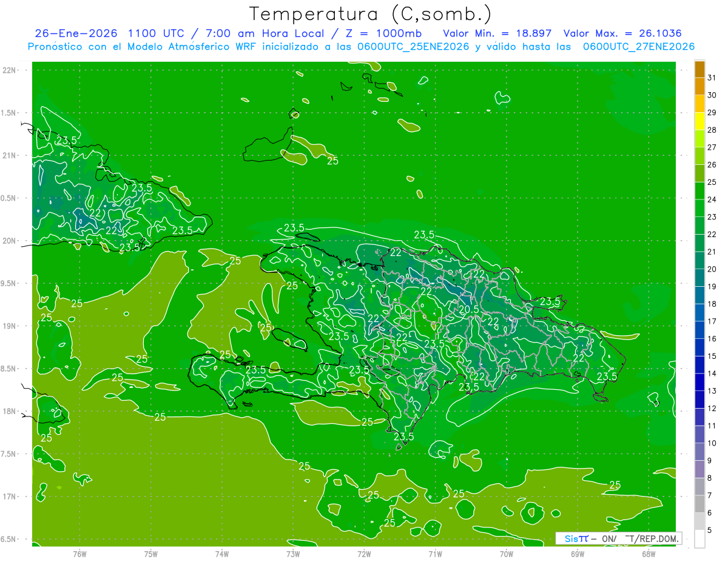The image size is (728, 562).
Task: Click the 'Temperatura (C,somb.)' chart title
Action: pos(371,14)
